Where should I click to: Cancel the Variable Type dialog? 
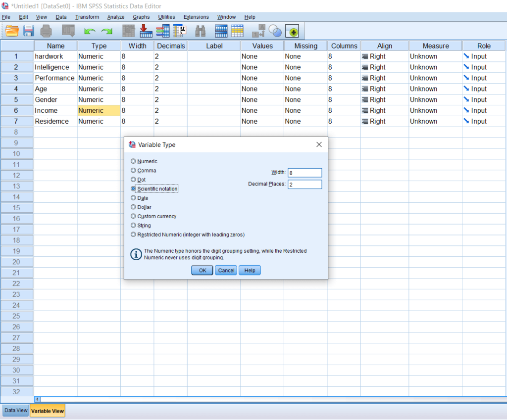pyautogui.click(x=226, y=270)
